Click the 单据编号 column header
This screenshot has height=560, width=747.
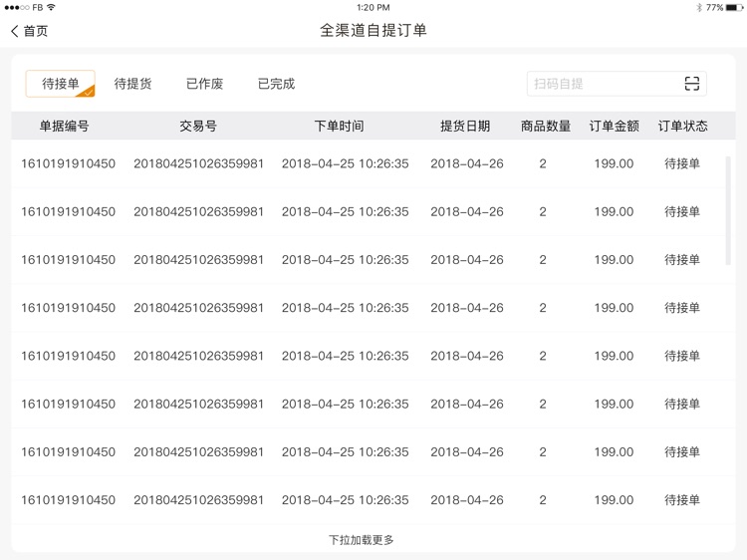point(64,126)
